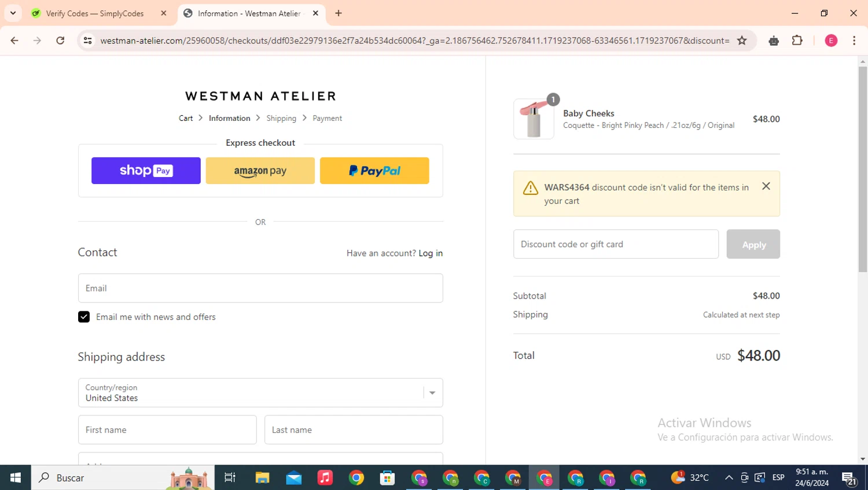The height and width of the screenshot is (490, 868).
Task: Close the Verify Codes — SimplyCodes tab
Action: click(164, 13)
